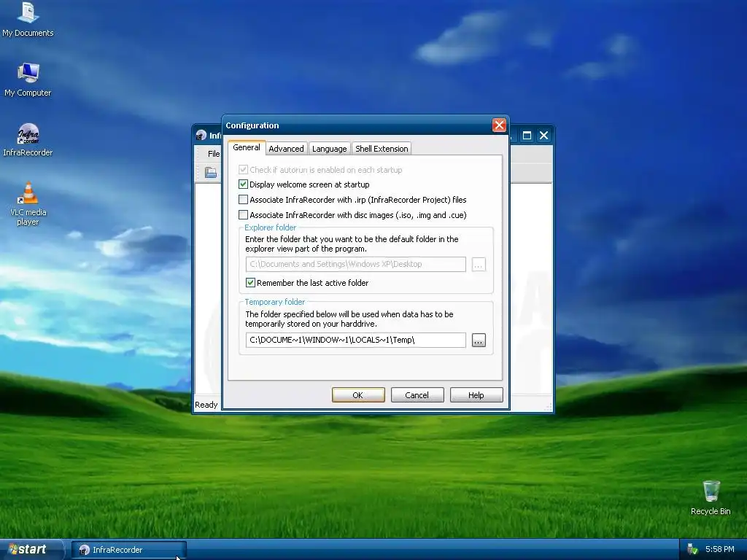Open the File menu in InfraRecorder window
This screenshot has height=560, width=747.
click(214, 154)
